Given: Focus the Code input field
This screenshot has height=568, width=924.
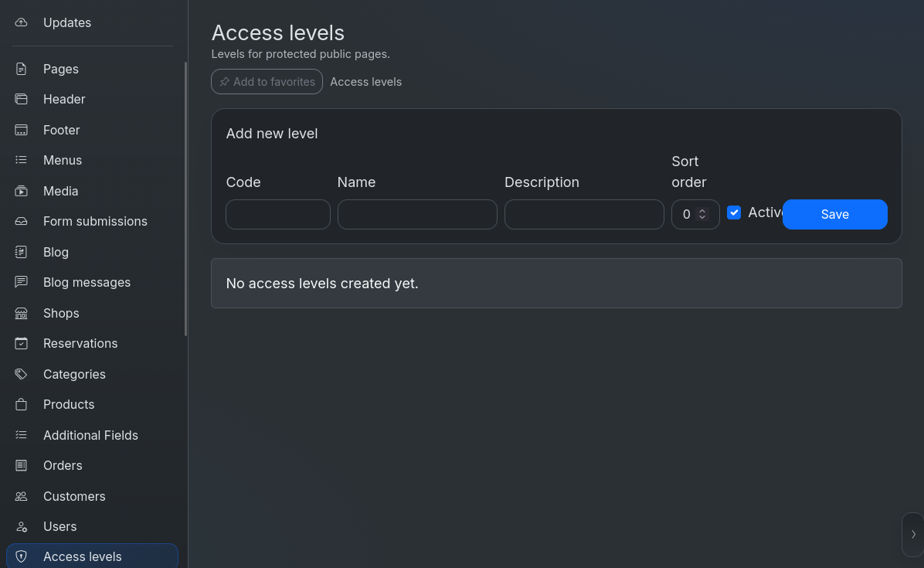Looking at the screenshot, I should [x=278, y=215].
